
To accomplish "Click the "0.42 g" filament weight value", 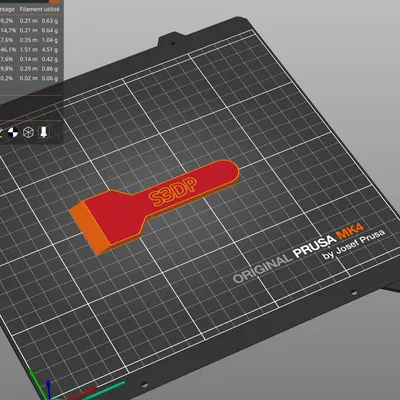I will pyautogui.click(x=50, y=59).
